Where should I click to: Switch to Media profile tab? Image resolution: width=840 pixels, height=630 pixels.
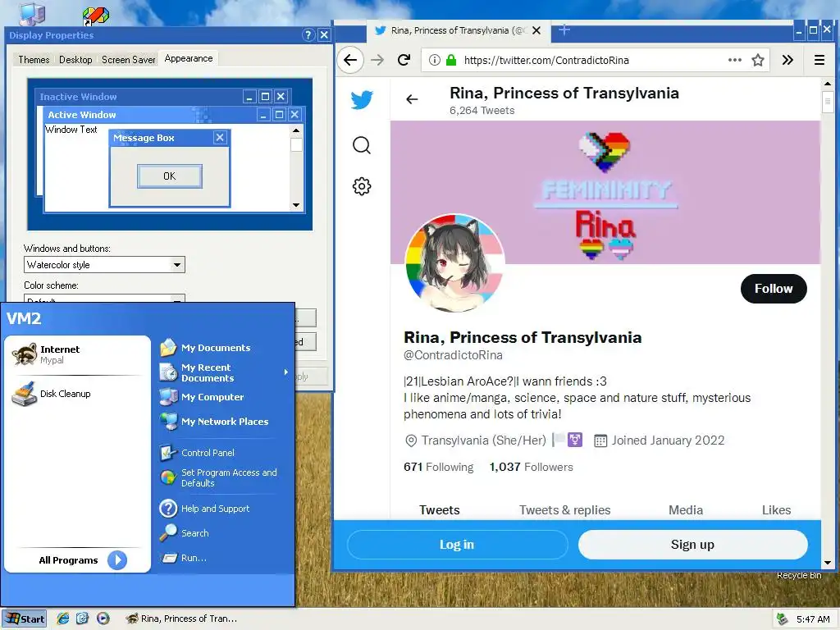coord(686,510)
